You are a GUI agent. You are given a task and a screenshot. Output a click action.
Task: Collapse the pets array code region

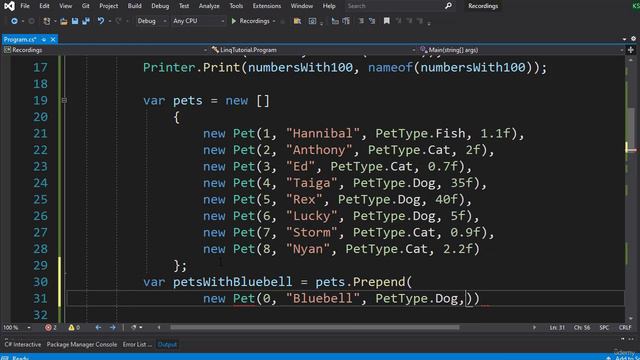64,100
